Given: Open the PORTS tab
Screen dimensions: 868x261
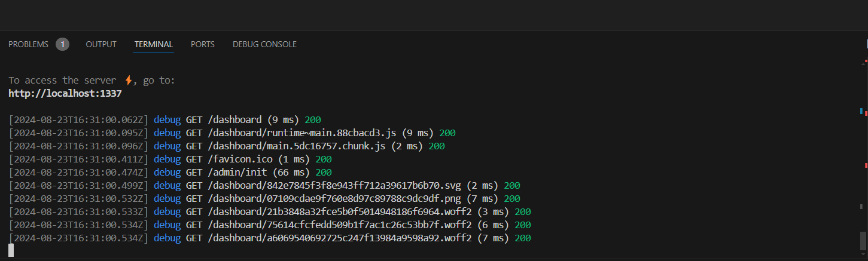Looking at the screenshot, I should (x=203, y=44).
